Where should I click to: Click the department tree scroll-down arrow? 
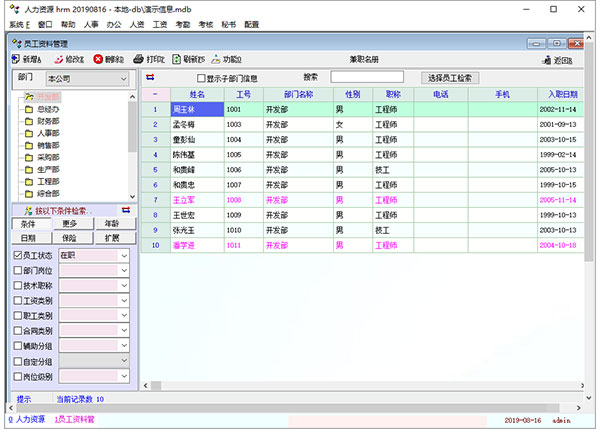[x=132, y=197]
